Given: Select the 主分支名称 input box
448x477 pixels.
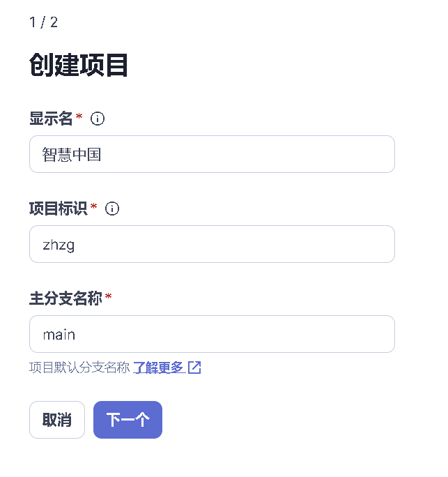Looking at the screenshot, I should click(212, 334).
